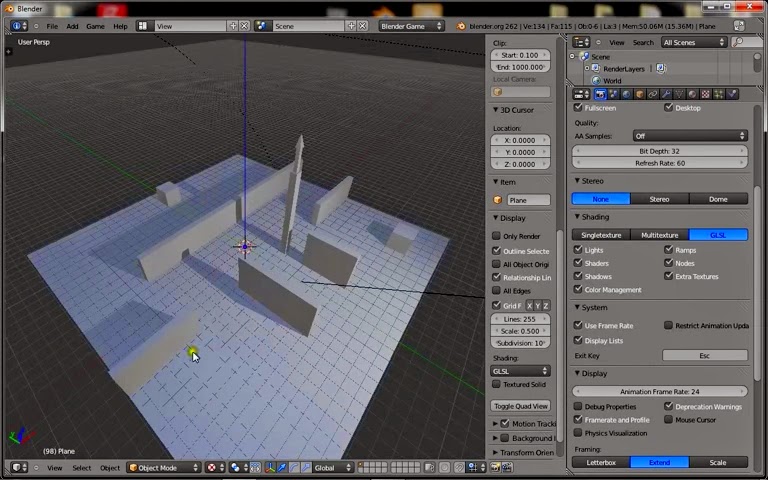The height and width of the screenshot is (480, 768).
Task: Open the Object Mode dropdown
Action: 164,468
